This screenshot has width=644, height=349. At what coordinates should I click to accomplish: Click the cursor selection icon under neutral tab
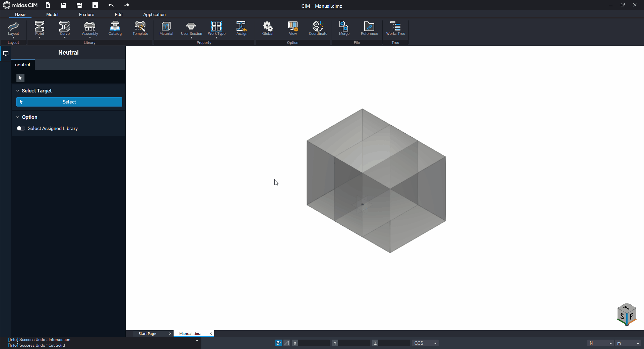tap(20, 78)
